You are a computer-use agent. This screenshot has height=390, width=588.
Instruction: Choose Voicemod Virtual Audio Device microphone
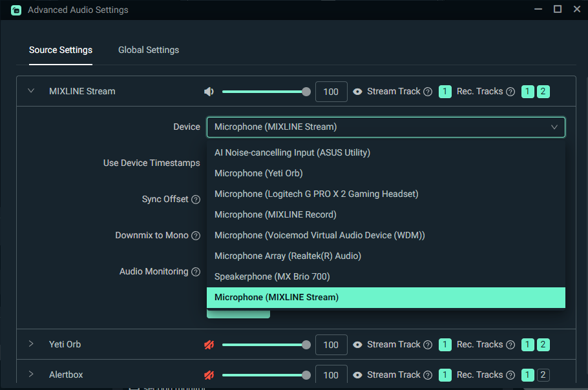386,235
